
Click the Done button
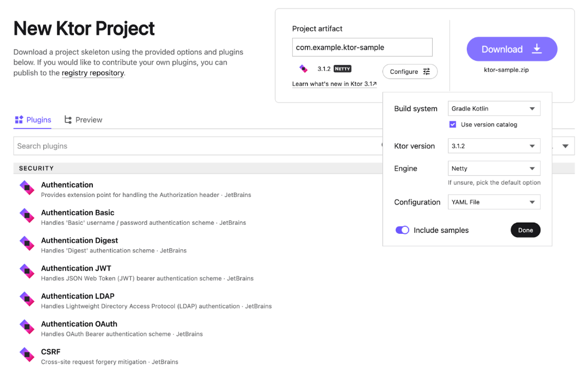coord(526,230)
